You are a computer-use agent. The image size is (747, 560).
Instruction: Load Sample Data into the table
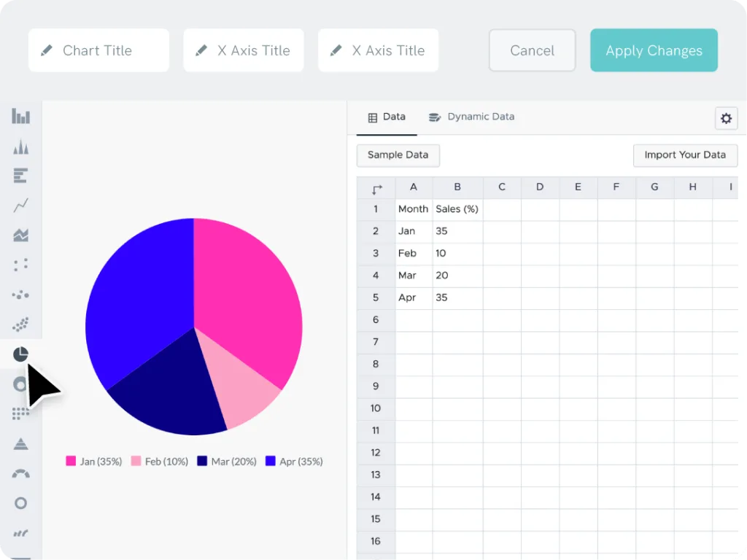click(x=398, y=155)
